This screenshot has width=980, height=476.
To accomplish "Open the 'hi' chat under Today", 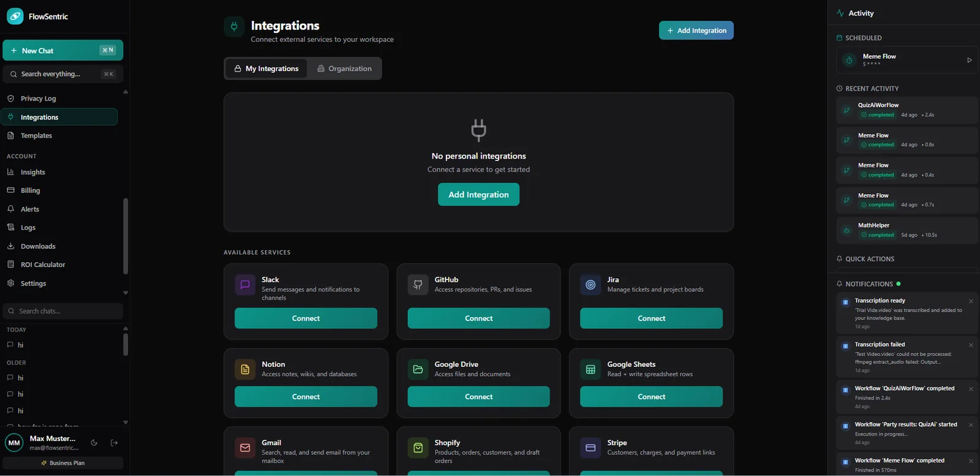I will tap(61, 345).
